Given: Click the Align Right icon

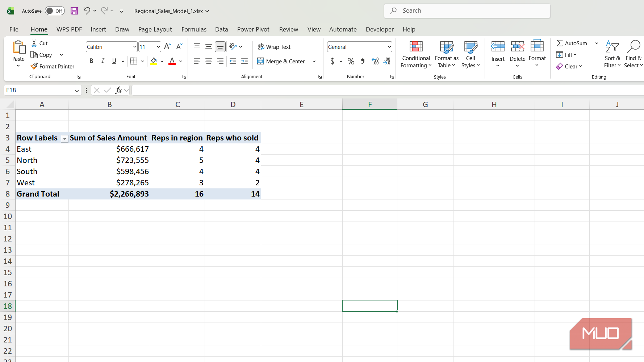Looking at the screenshot, I should (220, 61).
